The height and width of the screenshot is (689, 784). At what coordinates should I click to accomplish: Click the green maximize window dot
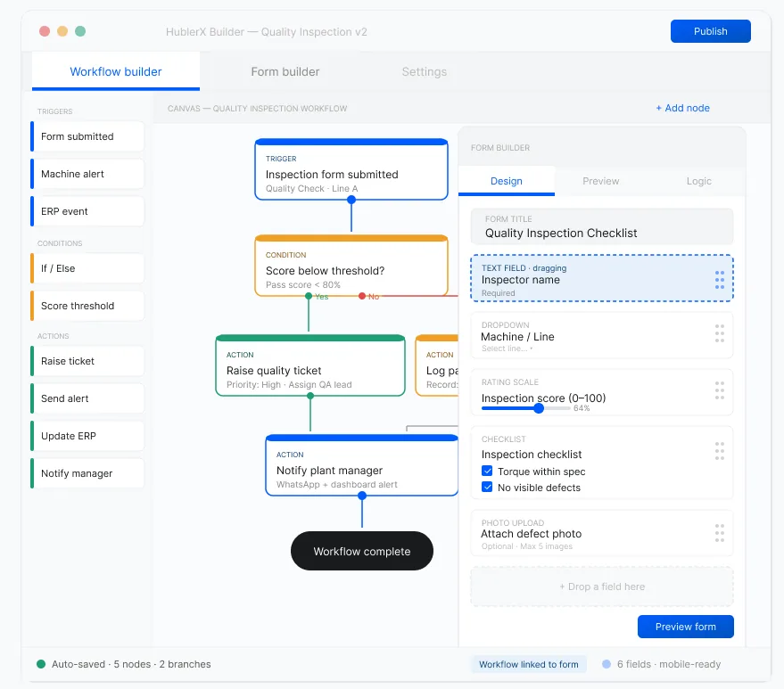80,31
